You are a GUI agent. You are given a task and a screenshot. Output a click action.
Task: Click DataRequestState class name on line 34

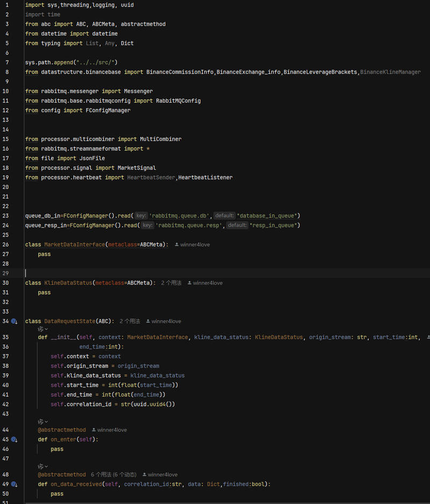(x=70, y=321)
